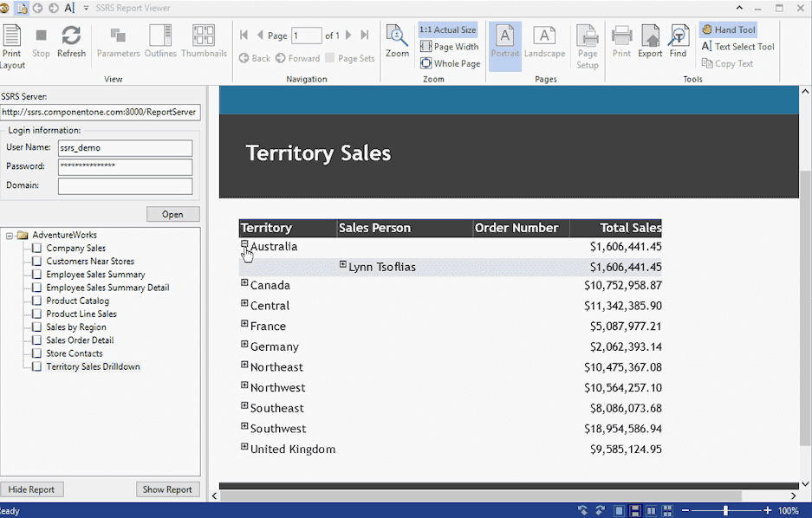Click zoom in plus button
The height and width of the screenshot is (518, 812).
click(768, 511)
